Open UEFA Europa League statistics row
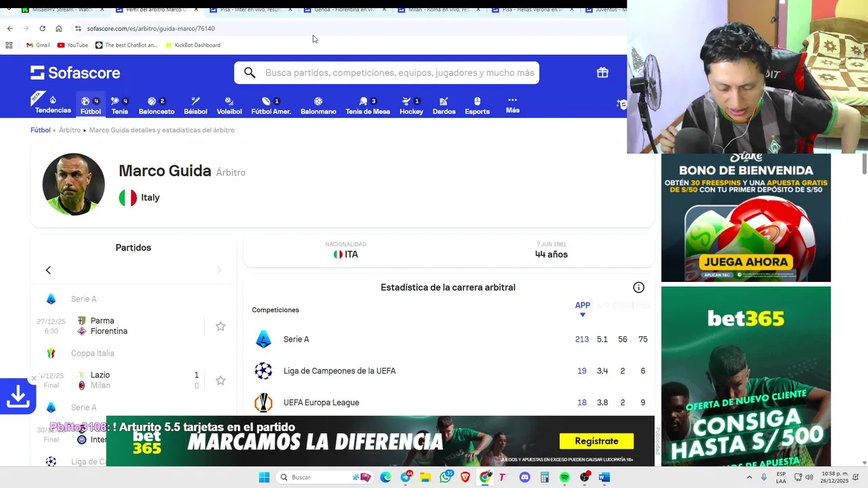 click(x=449, y=403)
